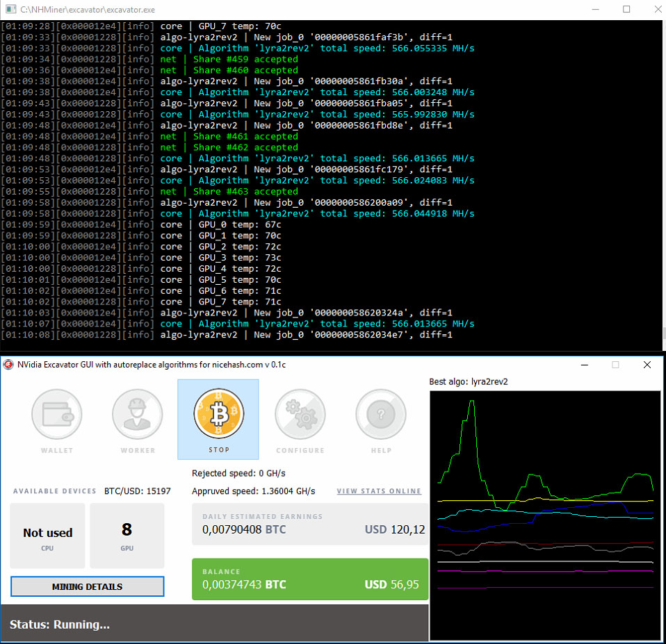Image resolution: width=666 pixels, height=644 pixels.
Task: Click the '0,00374743 BTC' balance value
Action: click(x=244, y=584)
